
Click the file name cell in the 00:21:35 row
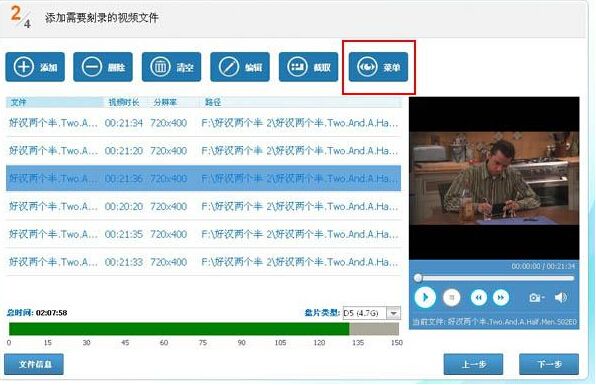pos(53,234)
